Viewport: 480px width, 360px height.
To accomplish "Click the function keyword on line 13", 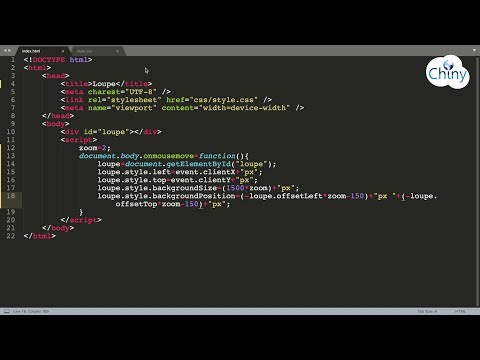I will coord(217,156).
